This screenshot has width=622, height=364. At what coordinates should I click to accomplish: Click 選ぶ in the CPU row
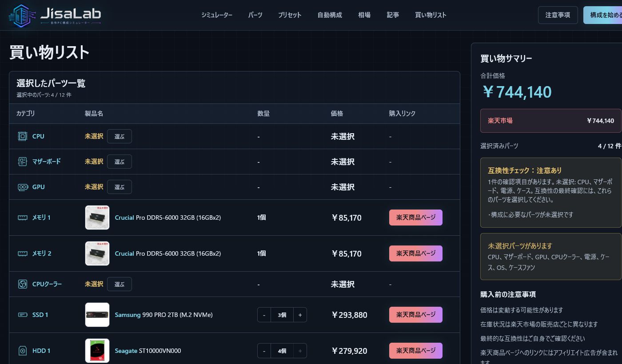pos(120,136)
